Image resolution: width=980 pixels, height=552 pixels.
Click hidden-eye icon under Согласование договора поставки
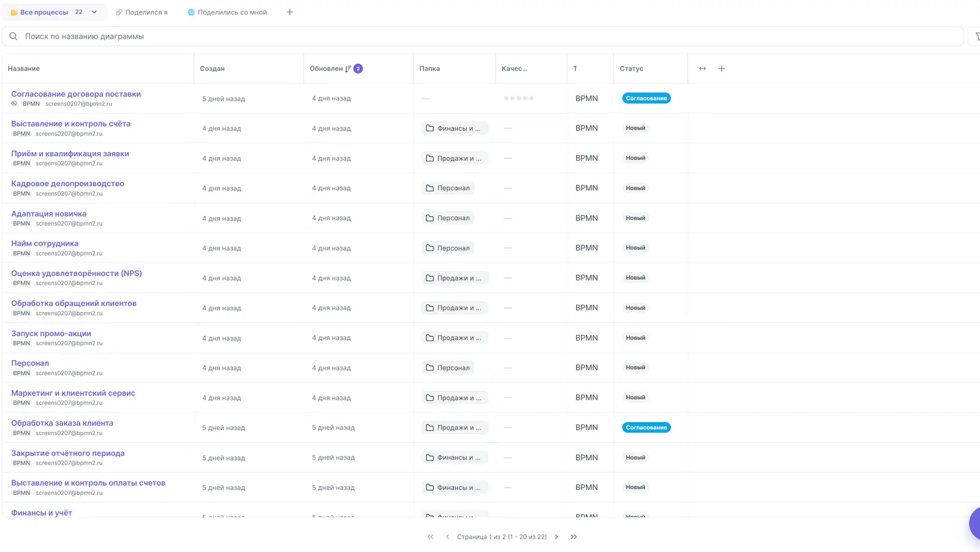[14, 104]
